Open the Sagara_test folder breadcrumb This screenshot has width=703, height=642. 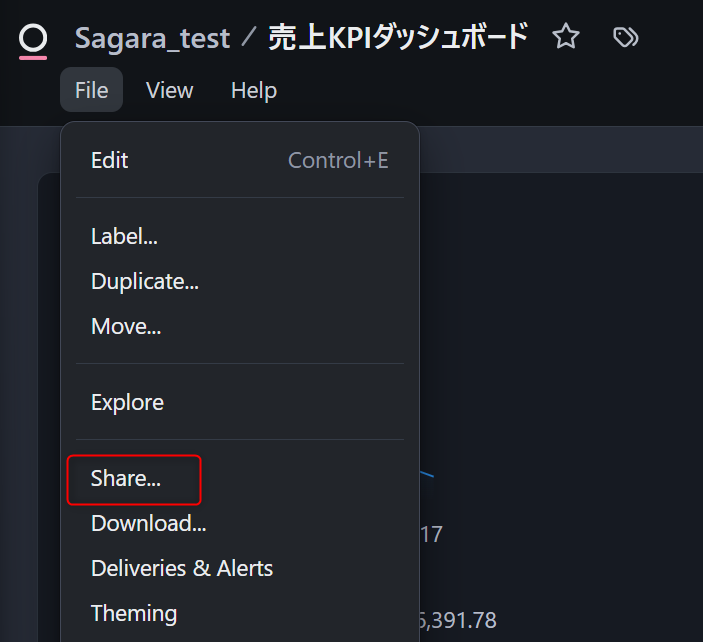(x=152, y=38)
